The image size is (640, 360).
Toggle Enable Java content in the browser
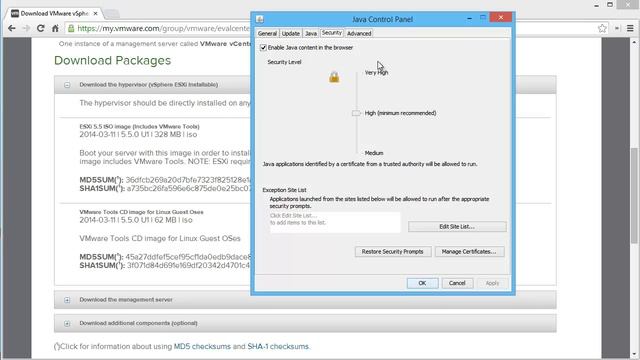click(x=263, y=48)
